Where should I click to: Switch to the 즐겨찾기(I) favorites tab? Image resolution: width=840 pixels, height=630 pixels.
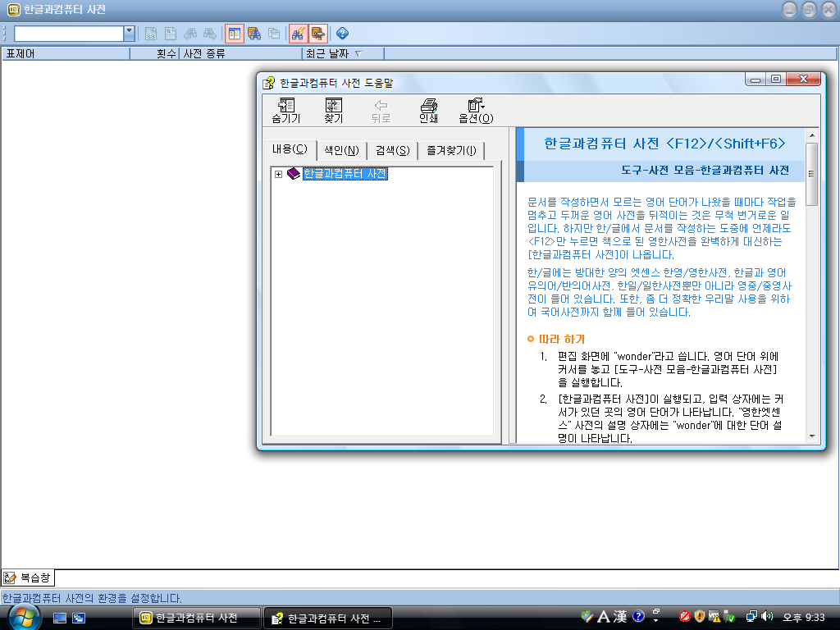451,151
